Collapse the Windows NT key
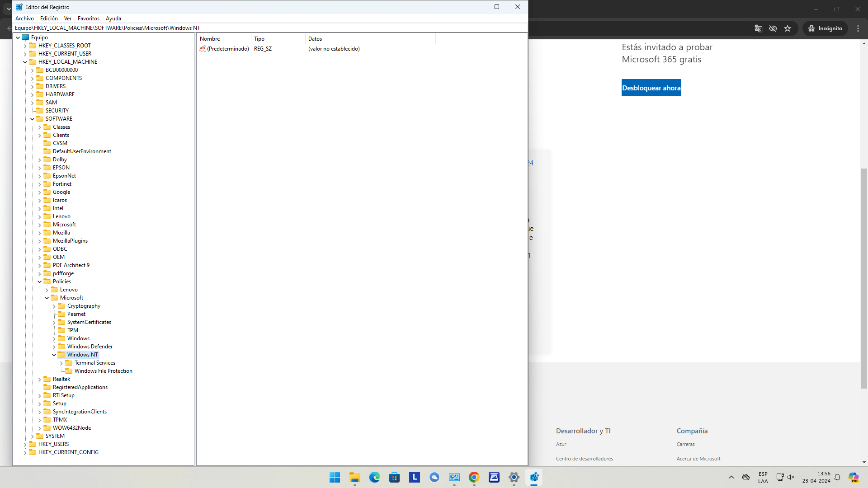 pyautogui.click(x=54, y=355)
